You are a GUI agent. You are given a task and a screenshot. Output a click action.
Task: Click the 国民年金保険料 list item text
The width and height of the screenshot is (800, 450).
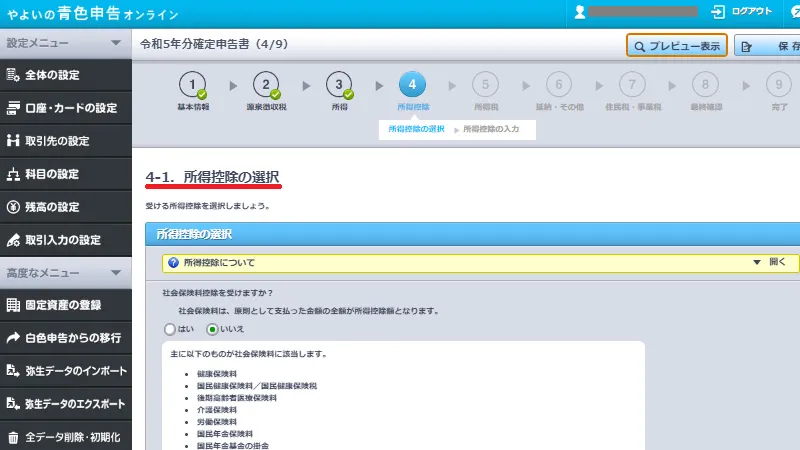(x=225, y=434)
